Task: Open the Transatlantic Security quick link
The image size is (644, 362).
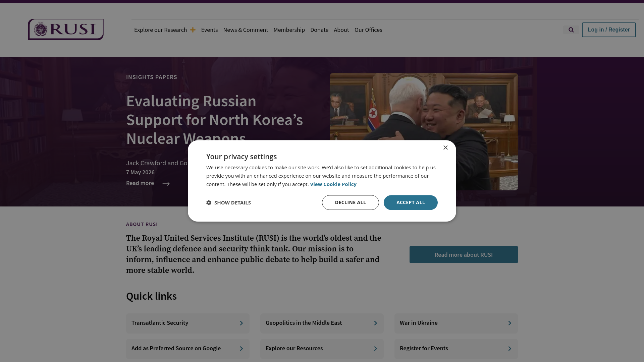Action: [x=188, y=323]
